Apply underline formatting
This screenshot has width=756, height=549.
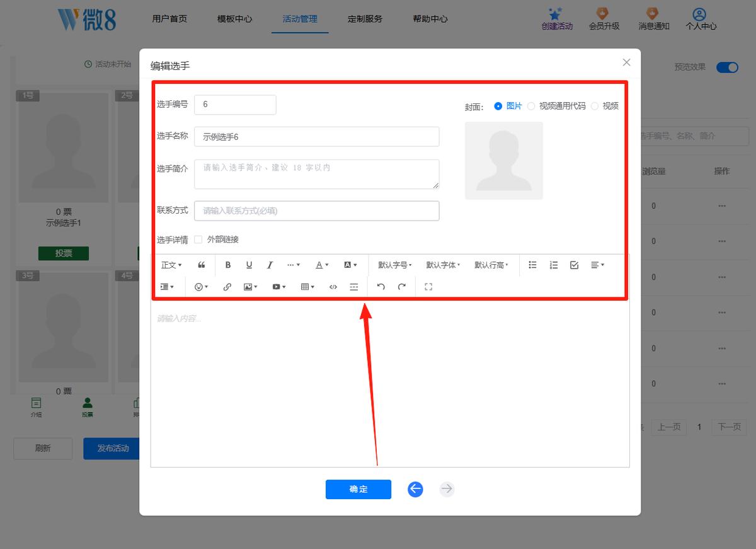point(249,265)
